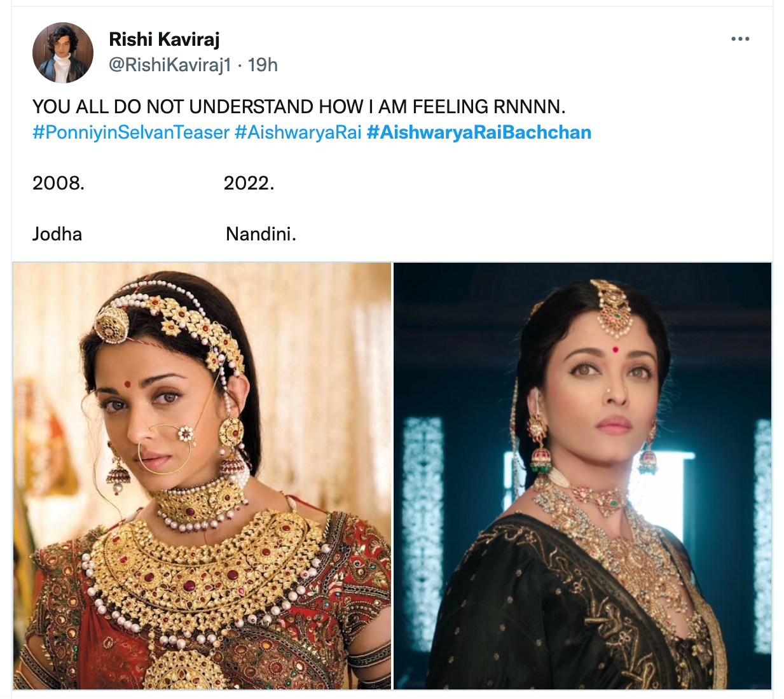Select the bold #AishwaryaRaiBachchan hashtag
Image resolution: width=784 pixels, height=699 pixels.
click(479, 132)
